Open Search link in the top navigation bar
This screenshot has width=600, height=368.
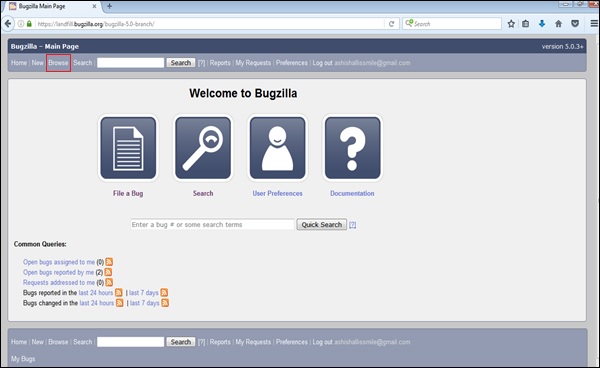coord(83,63)
